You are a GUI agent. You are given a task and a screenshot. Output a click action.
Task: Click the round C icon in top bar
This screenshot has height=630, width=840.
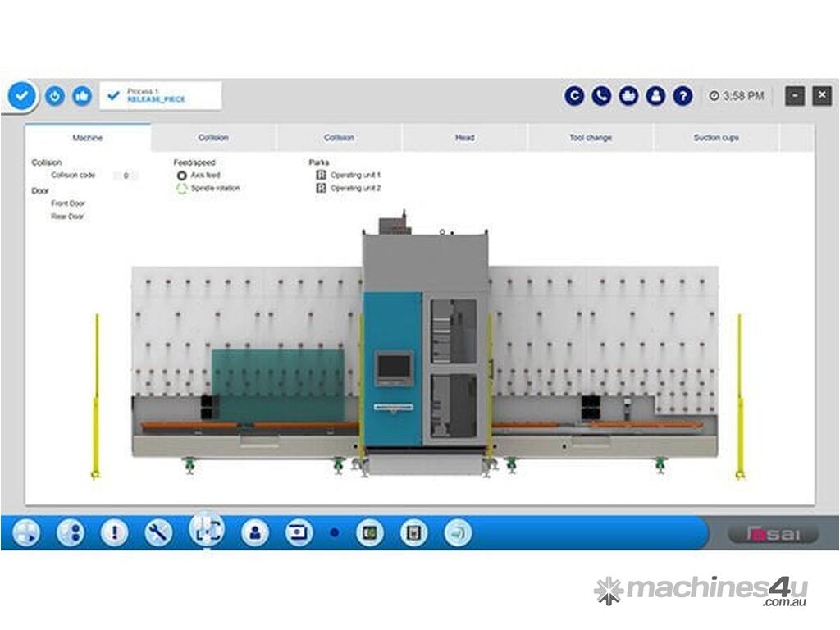tap(574, 96)
